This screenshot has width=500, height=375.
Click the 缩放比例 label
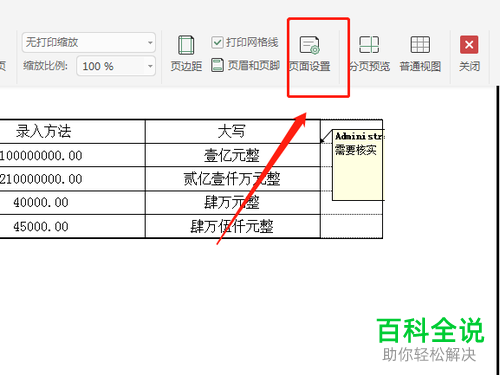45,66
